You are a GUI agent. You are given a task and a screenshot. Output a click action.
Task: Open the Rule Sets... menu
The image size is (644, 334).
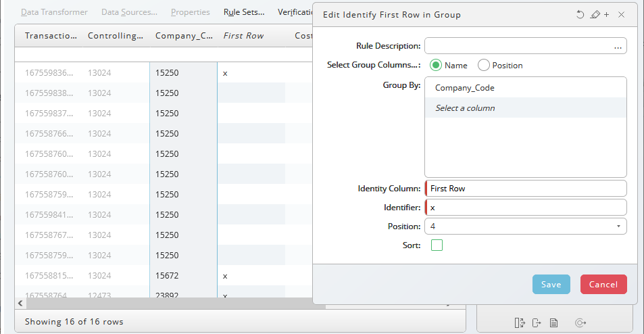244,12
